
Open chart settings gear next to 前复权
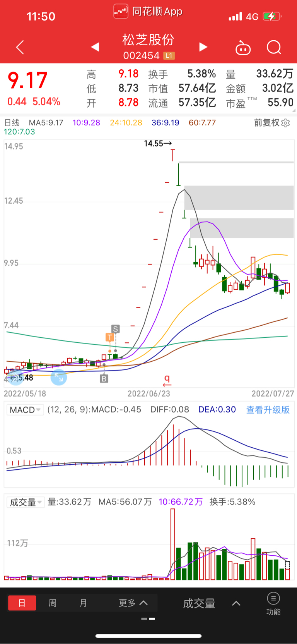pyautogui.click(x=285, y=123)
